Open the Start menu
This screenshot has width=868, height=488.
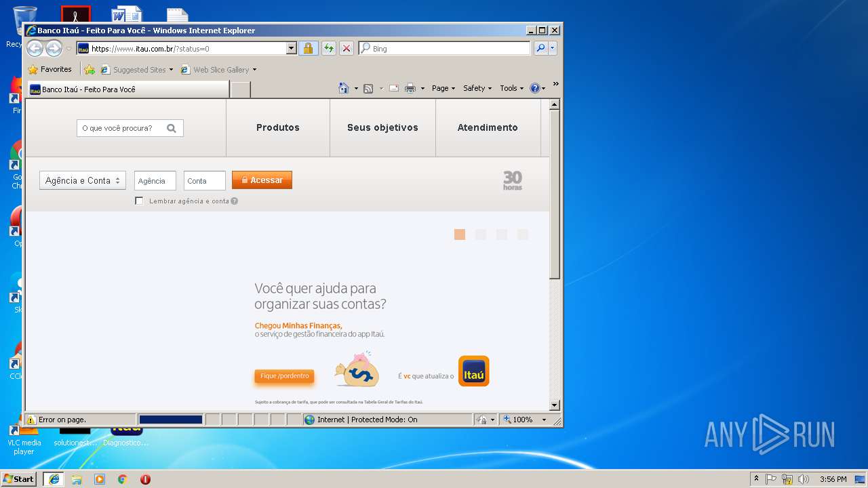19,479
